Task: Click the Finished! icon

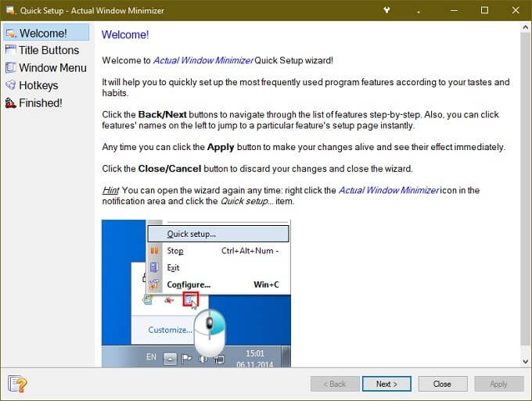Action: pyautogui.click(x=11, y=102)
